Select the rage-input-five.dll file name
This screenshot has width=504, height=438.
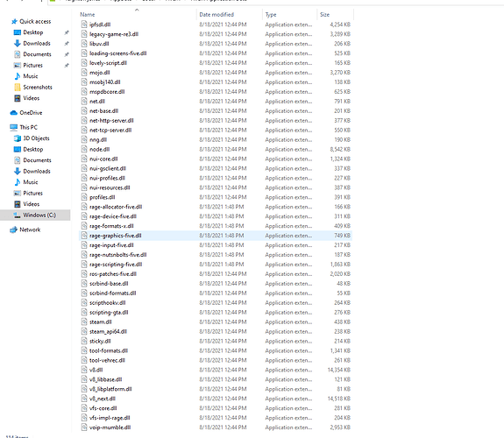[111, 245]
